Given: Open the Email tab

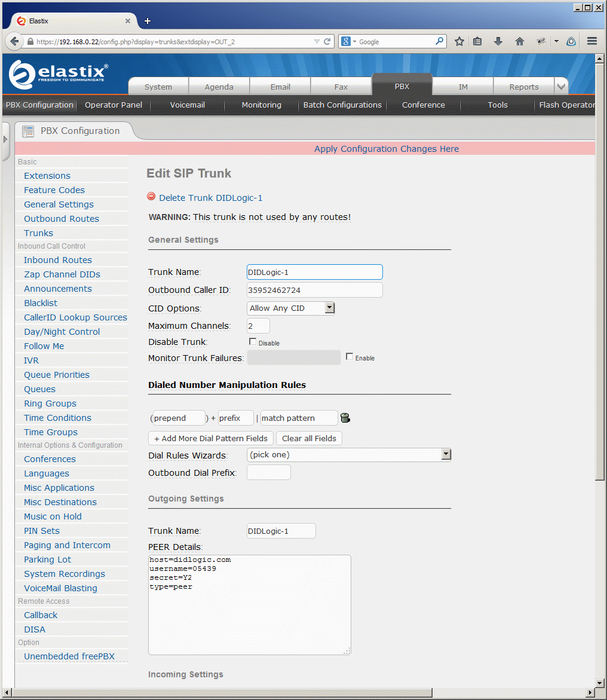Looking at the screenshot, I should coord(280,87).
